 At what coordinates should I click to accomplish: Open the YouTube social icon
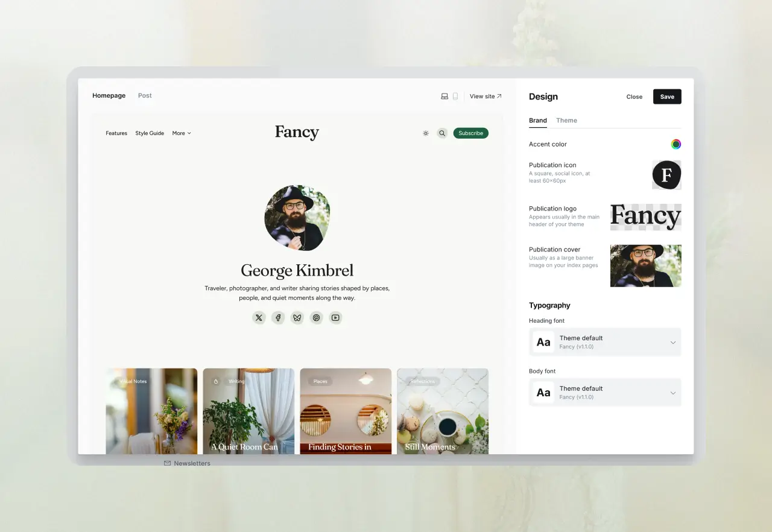click(335, 318)
